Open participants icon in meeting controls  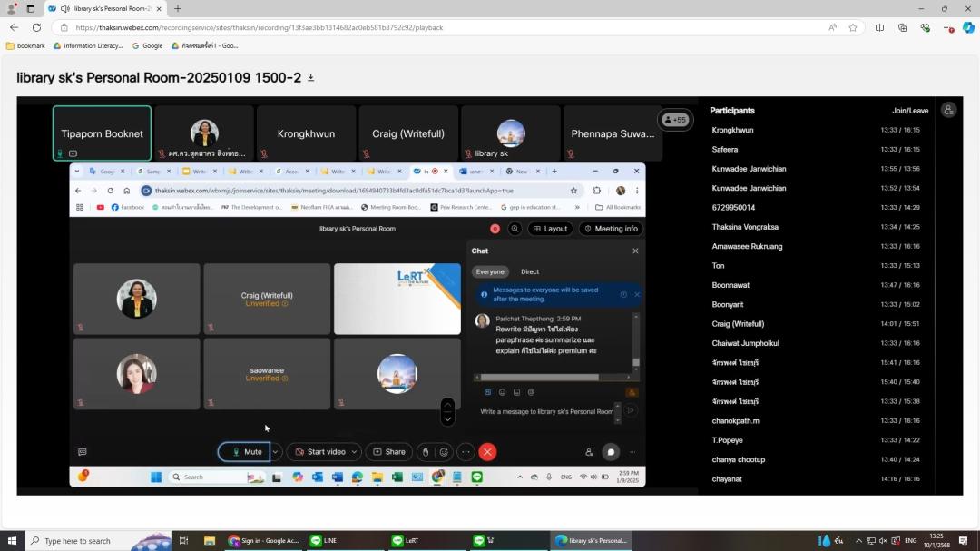pyautogui.click(x=589, y=451)
